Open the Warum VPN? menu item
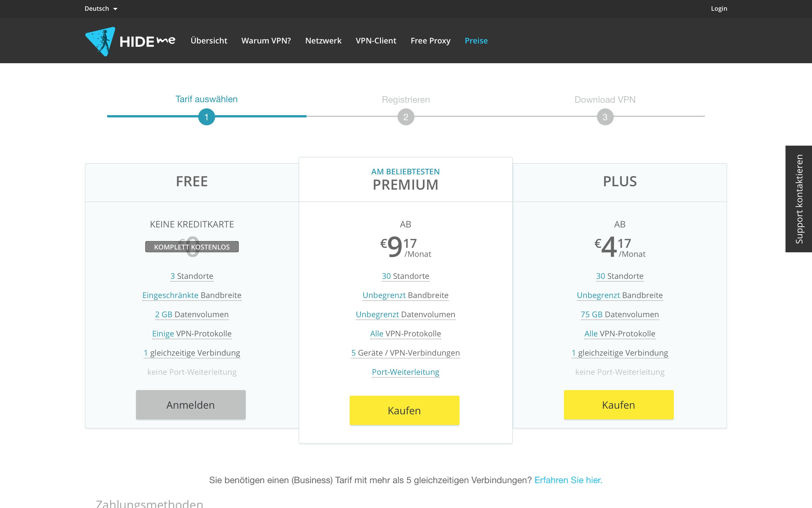 coord(266,41)
